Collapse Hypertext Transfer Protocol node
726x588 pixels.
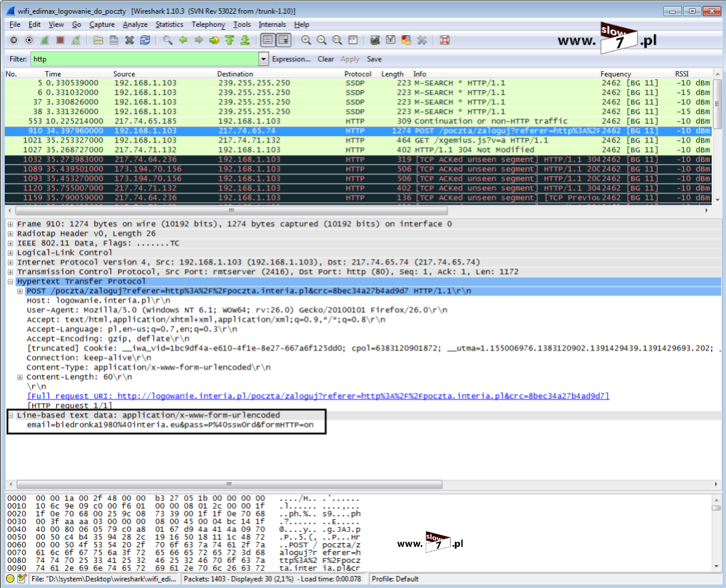pyautogui.click(x=11, y=281)
